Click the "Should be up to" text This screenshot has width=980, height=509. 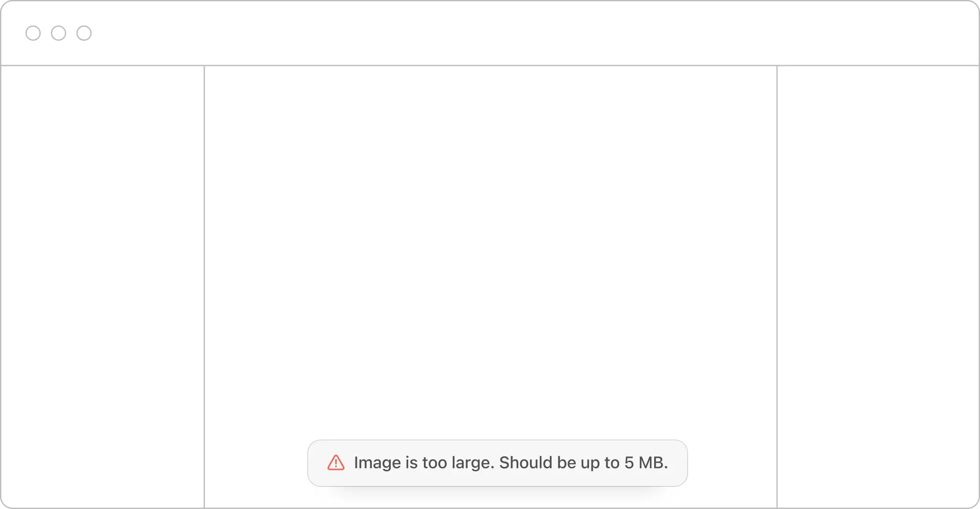559,463
